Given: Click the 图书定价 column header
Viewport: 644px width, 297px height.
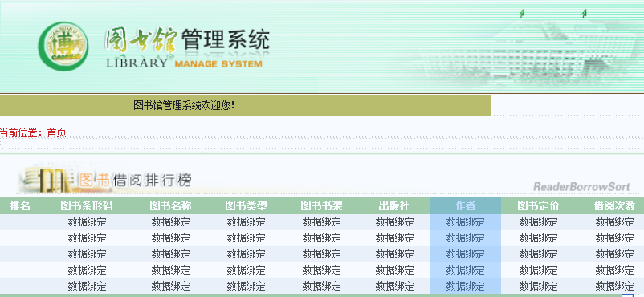Looking at the screenshot, I should [538, 205].
